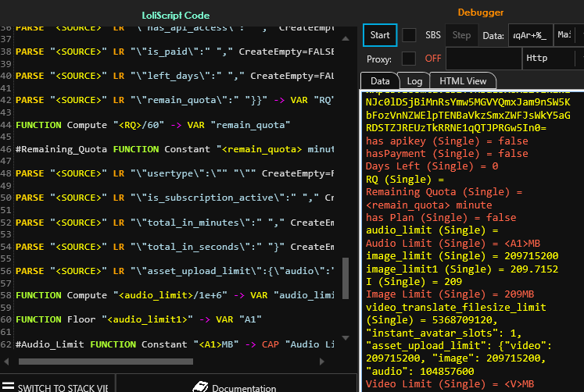Click the Step button

461,35
